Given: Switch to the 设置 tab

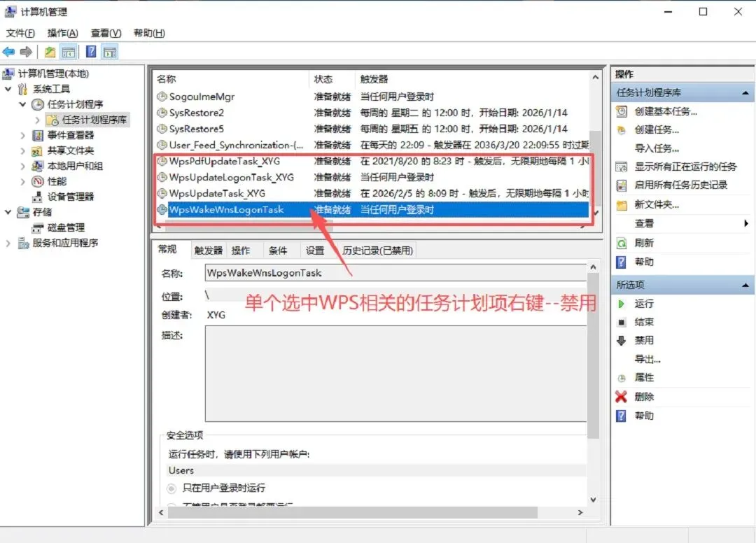Looking at the screenshot, I should (315, 251).
